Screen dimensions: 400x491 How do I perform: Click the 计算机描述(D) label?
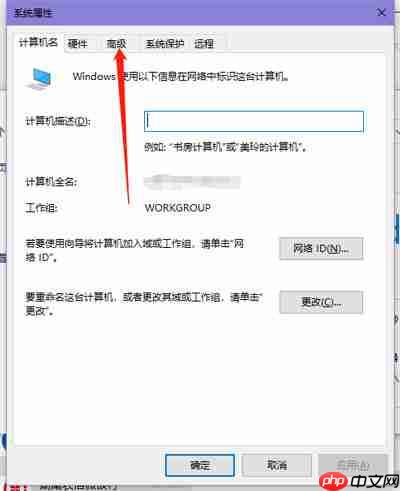(58, 121)
